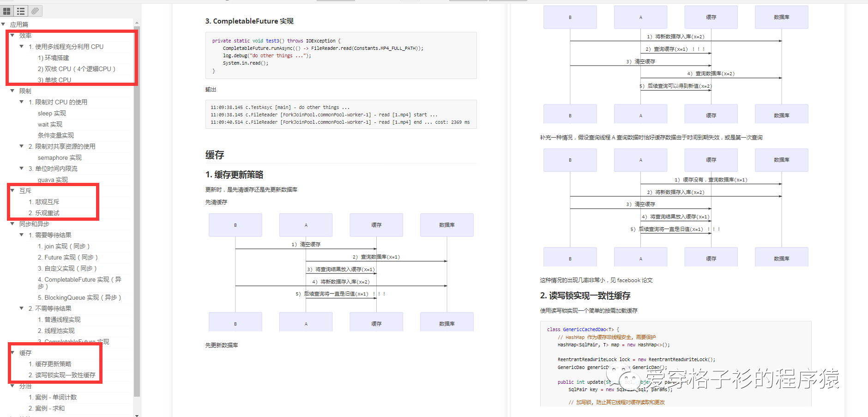Select the 限制 outline title
Screen dimensions: 868x417
pos(25,91)
